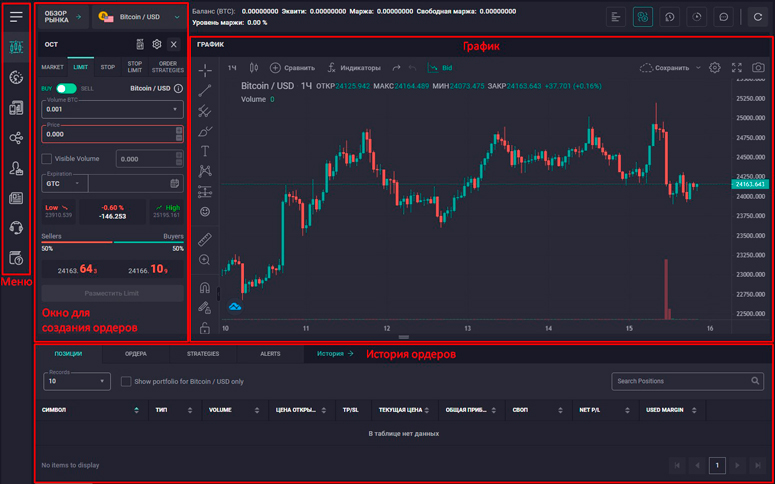775x484 pixels.
Task: Click the Сравнить compare button
Action: (292, 68)
